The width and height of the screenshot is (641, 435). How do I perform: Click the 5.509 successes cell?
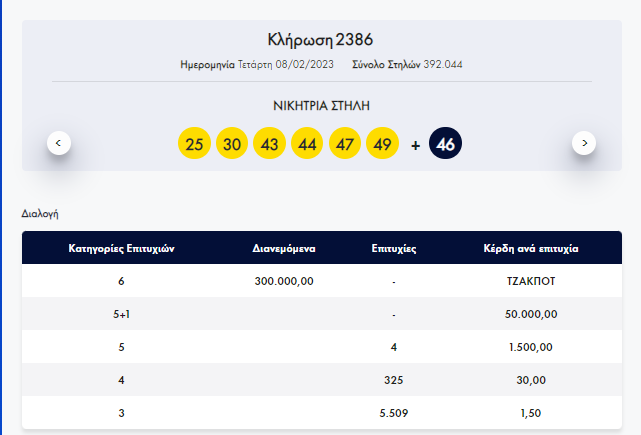coord(394,413)
